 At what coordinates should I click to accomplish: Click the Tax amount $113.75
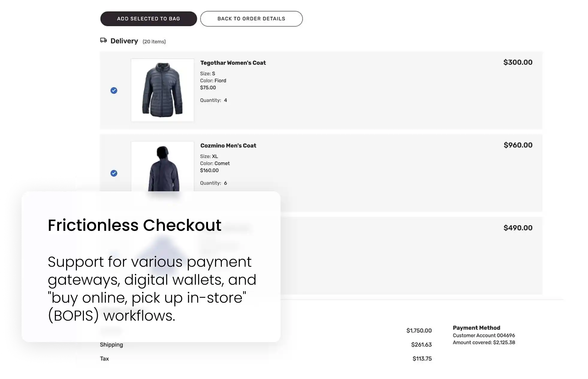(422, 358)
